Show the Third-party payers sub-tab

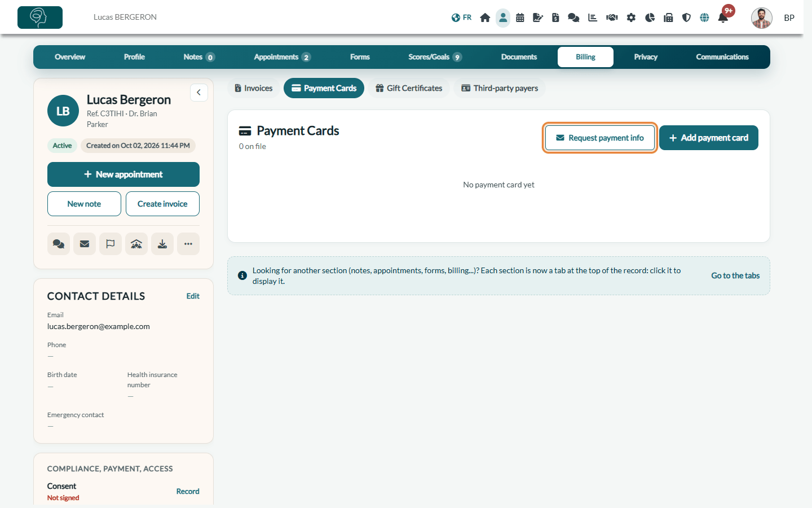pos(500,88)
